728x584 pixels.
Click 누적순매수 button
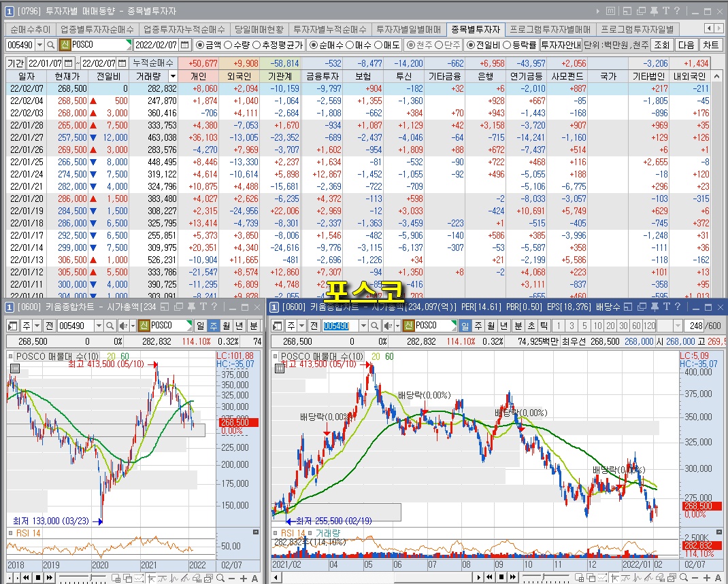coord(153,63)
